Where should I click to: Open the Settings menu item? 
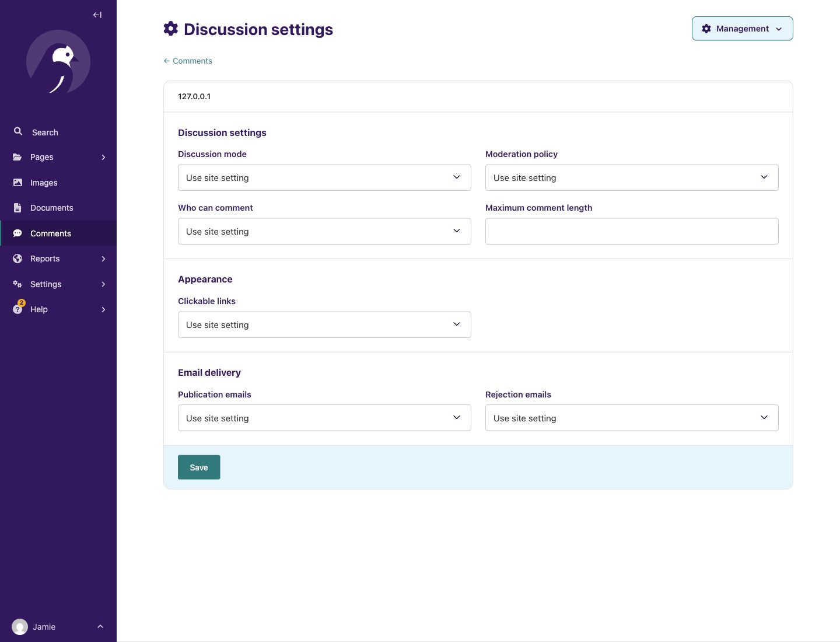coord(58,284)
